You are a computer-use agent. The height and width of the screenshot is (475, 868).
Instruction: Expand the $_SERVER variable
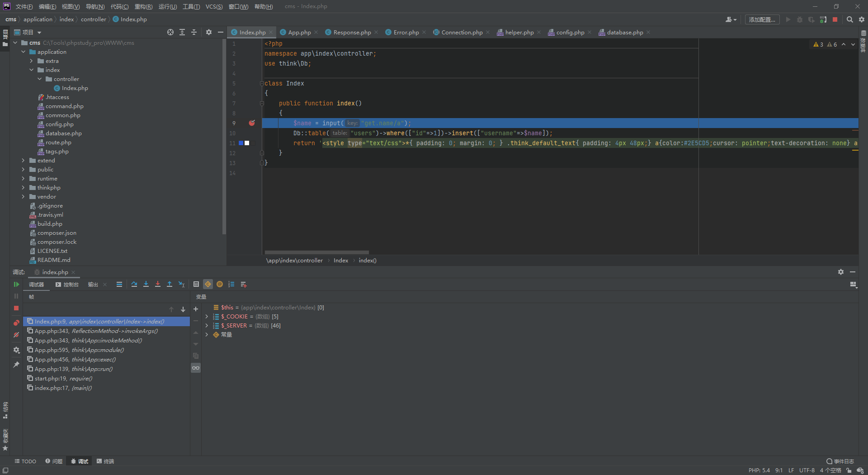point(207,326)
